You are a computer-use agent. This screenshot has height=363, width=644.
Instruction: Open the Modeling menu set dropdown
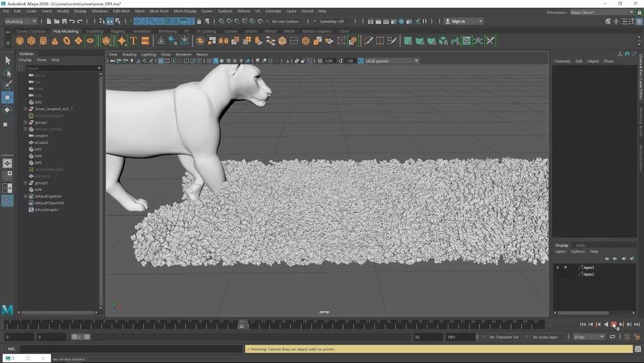click(x=21, y=21)
